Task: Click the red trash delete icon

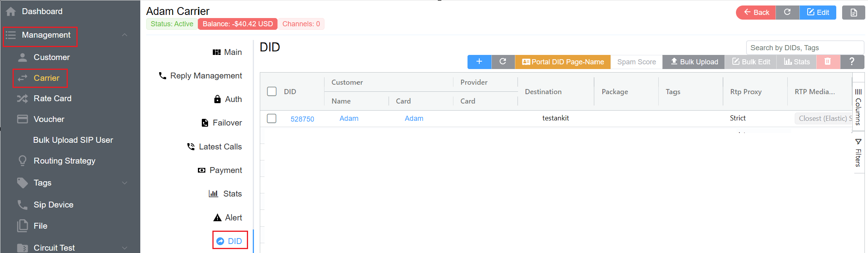Action: coord(828,62)
